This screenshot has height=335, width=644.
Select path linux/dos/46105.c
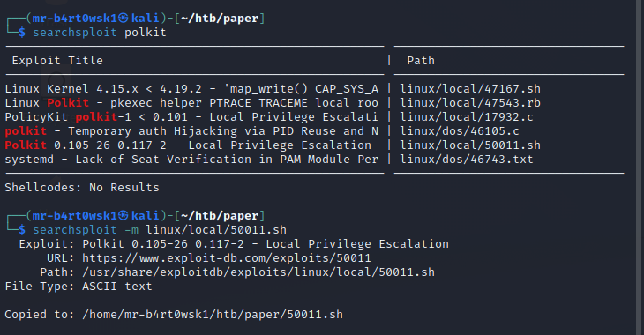(x=460, y=131)
